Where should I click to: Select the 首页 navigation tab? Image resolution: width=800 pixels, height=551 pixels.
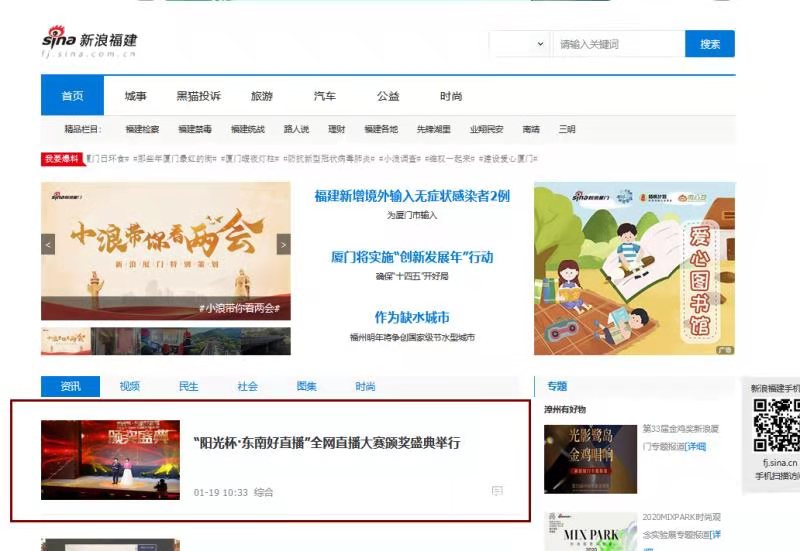pyautogui.click(x=72, y=96)
